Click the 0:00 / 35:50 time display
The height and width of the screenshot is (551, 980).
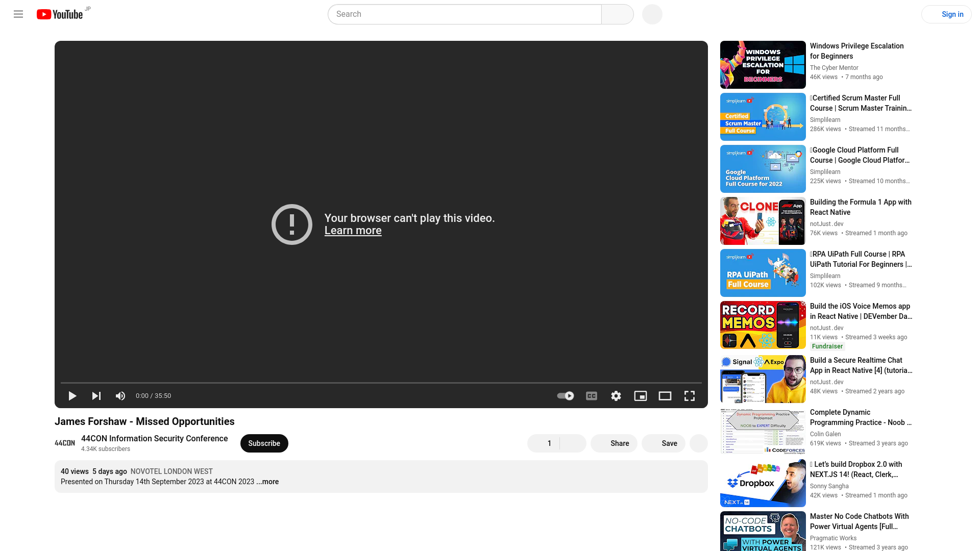click(153, 396)
